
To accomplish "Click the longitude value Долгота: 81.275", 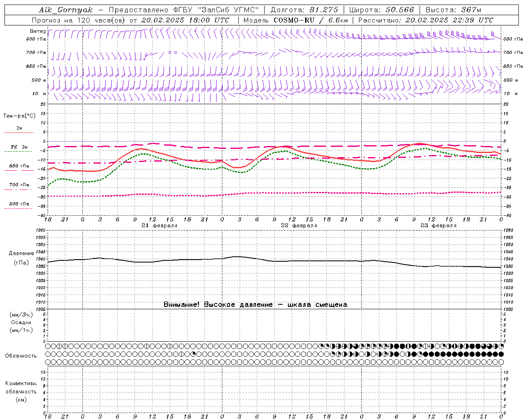I will (304, 10).
